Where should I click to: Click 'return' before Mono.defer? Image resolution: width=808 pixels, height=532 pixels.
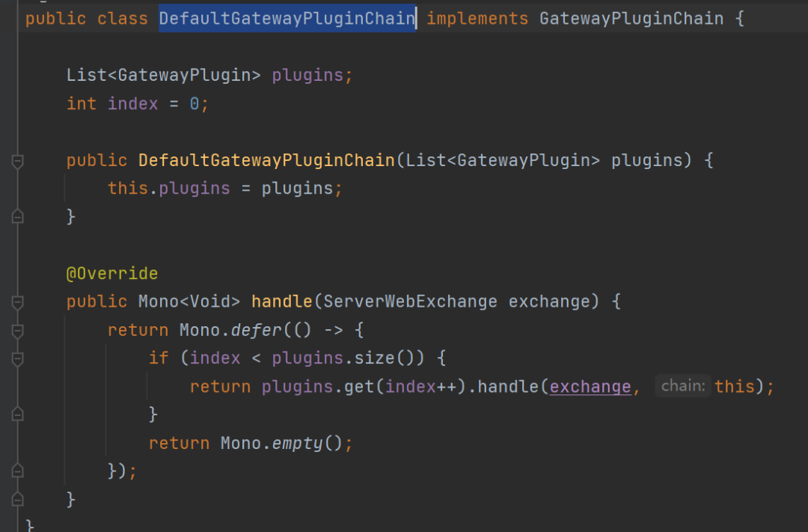138,330
